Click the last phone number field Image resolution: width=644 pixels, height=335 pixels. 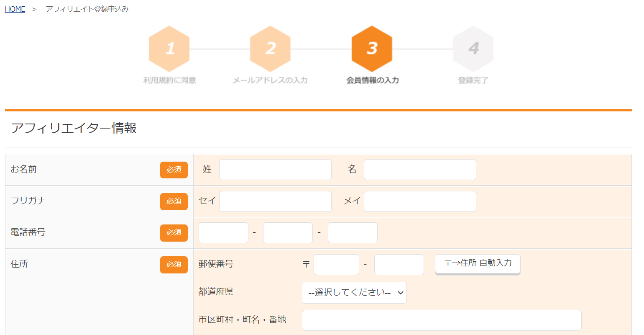click(353, 233)
